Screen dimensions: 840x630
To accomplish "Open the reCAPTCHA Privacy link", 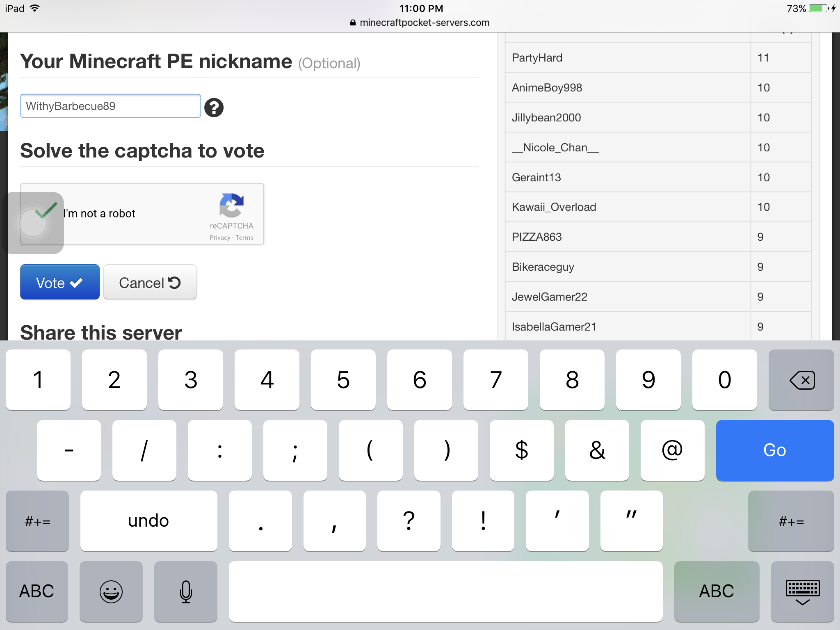I will (220, 238).
